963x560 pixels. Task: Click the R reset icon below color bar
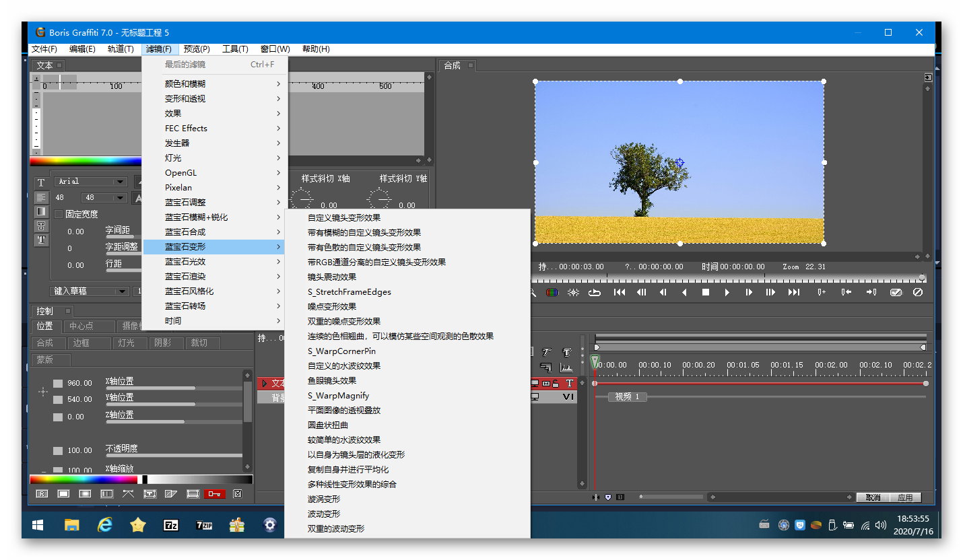(x=42, y=494)
